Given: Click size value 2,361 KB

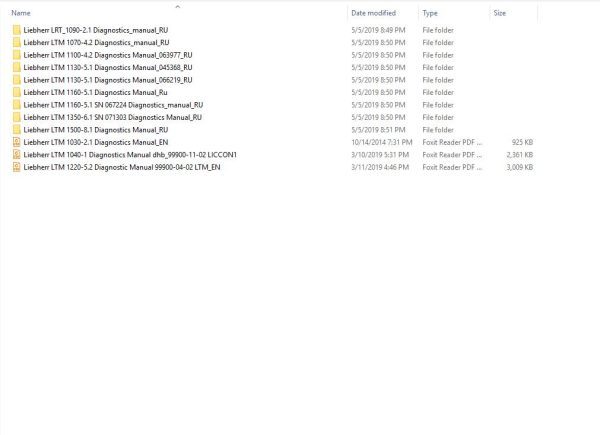Looking at the screenshot, I should pyautogui.click(x=520, y=155).
